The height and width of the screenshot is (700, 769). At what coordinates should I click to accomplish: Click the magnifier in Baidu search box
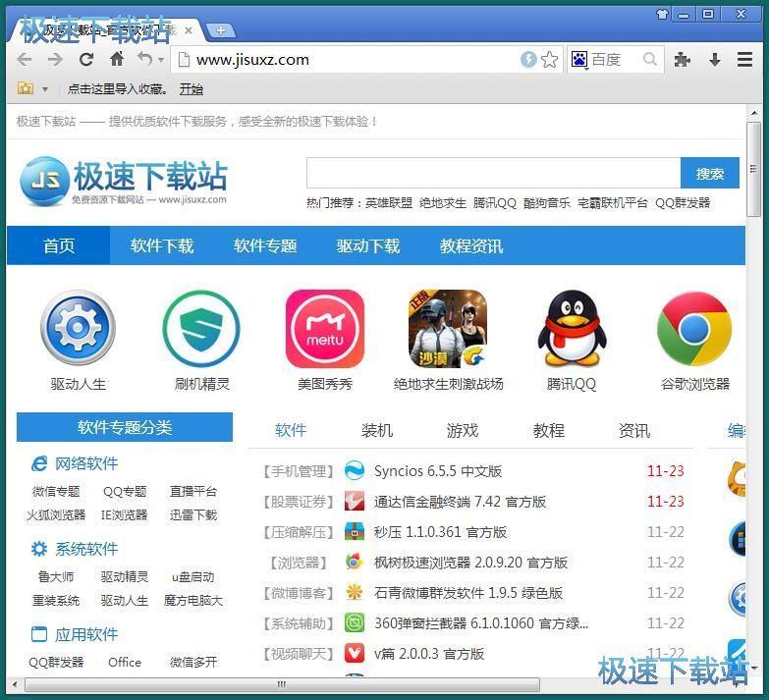tap(650, 59)
